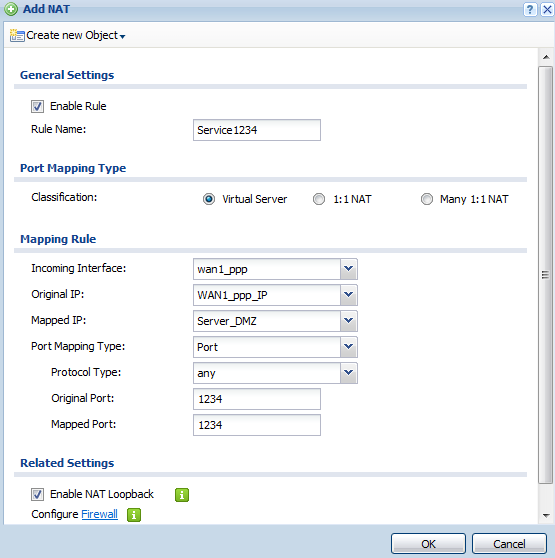Open the Protocol Type dropdown
The image size is (555, 558).
[x=349, y=373]
